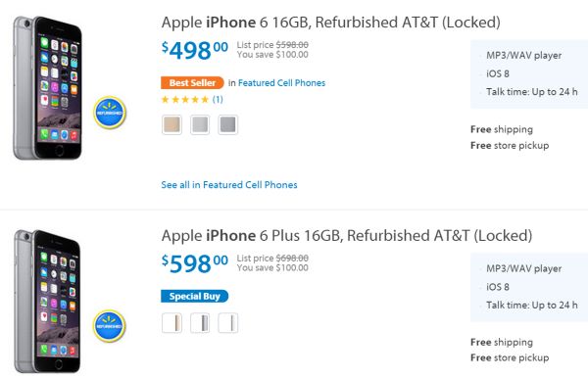Open Featured Cell Phones category link

(281, 83)
